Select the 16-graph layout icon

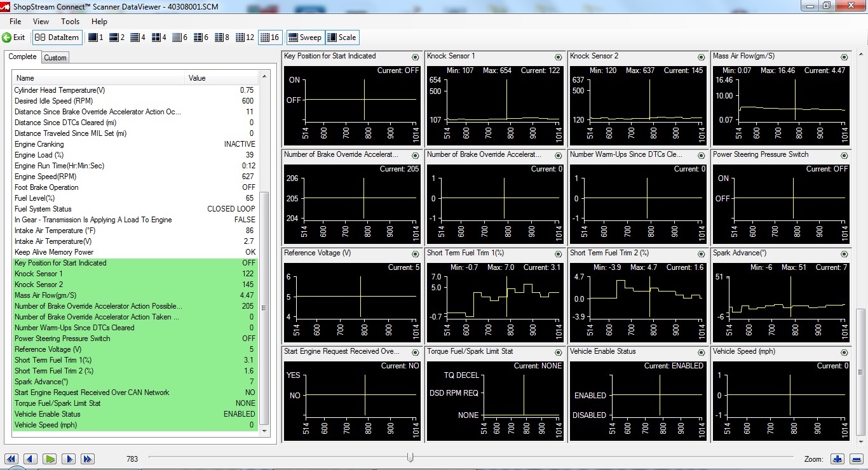pos(270,37)
